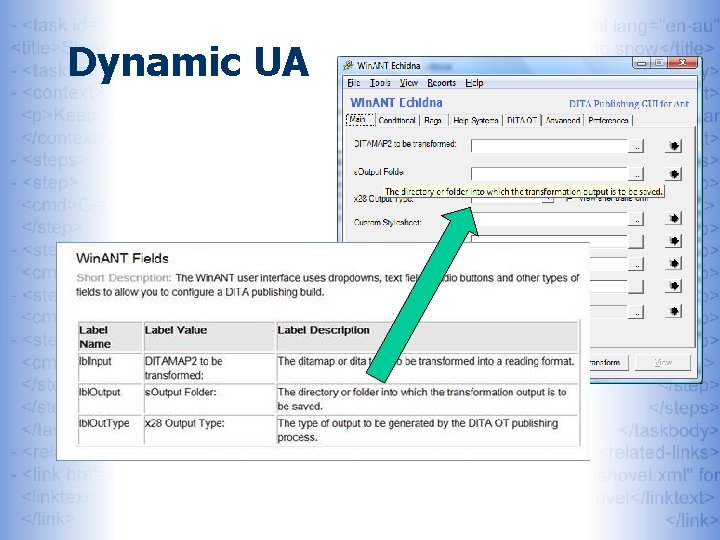This screenshot has width=720, height=540.
Task: Open the Help menu
Action: 474,83
